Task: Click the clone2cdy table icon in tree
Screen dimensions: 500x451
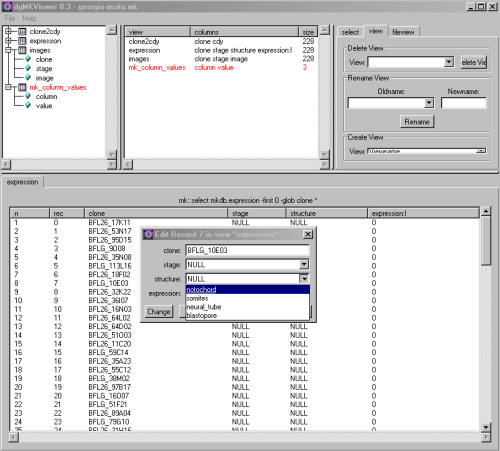Action: [22, 32]
